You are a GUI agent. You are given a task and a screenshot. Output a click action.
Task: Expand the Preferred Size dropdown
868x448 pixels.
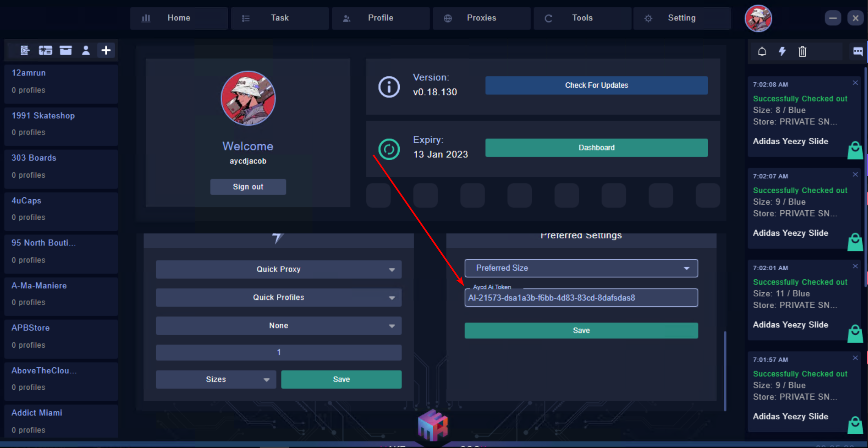[x=581, y=268]
